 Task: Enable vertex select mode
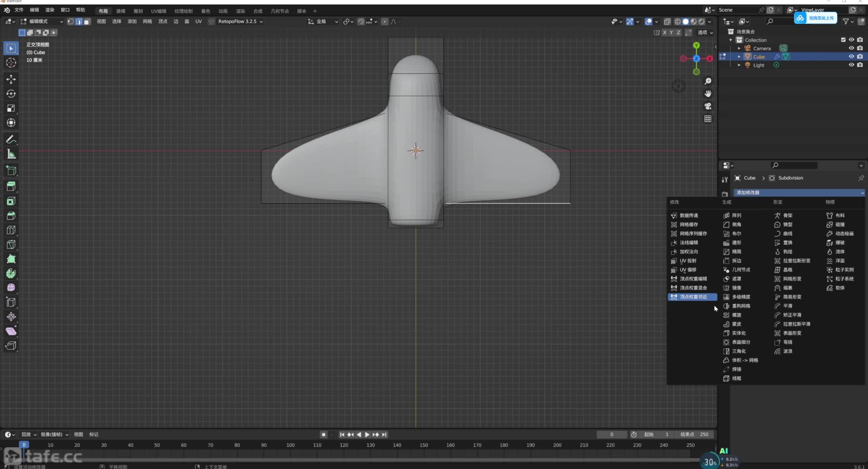tap(71, 22)
